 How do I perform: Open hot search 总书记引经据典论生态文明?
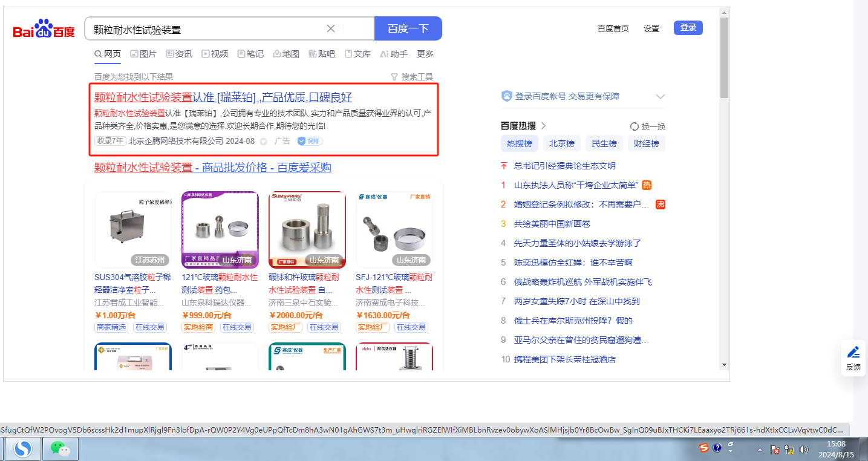click(x=565, y=166)
